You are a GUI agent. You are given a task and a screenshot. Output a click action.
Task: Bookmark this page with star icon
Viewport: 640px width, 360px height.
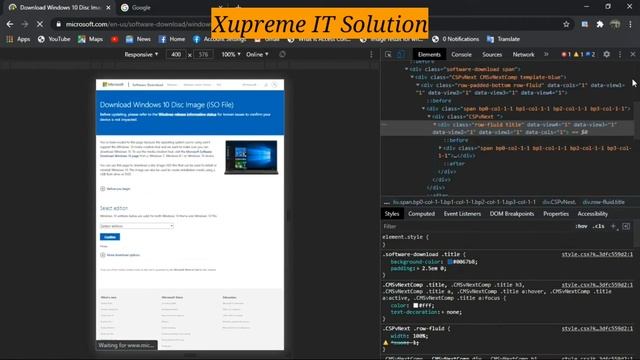point(566,24)
